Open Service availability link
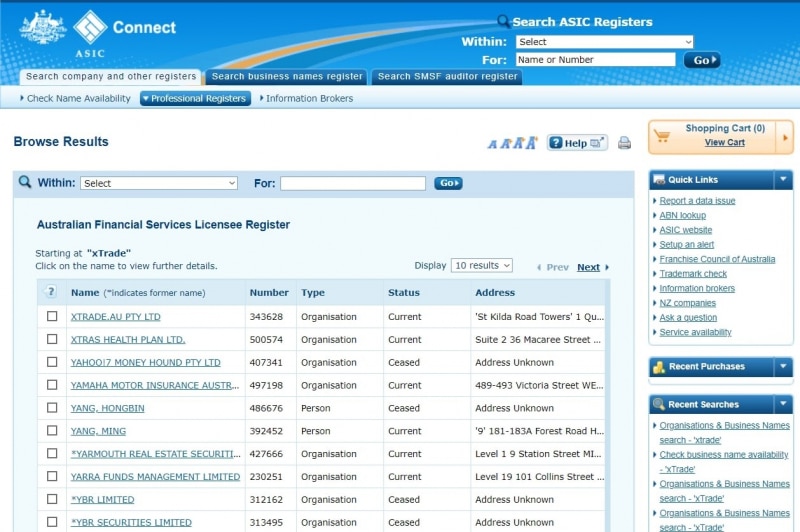 (x=695, y=333)
